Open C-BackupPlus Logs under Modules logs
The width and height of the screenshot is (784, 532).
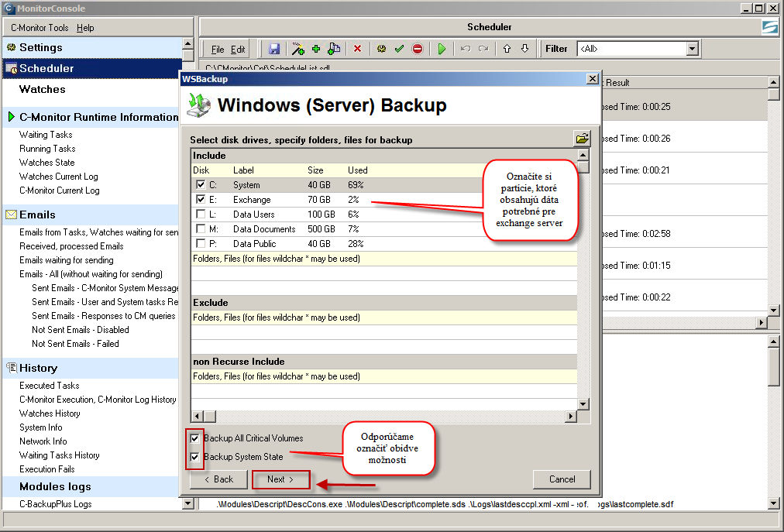pos(55,504)
